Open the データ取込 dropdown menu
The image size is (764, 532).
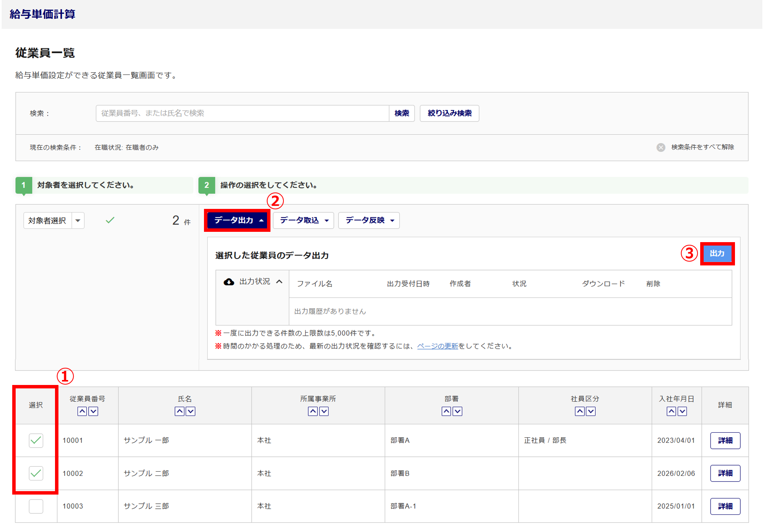(x=304, y=220)
